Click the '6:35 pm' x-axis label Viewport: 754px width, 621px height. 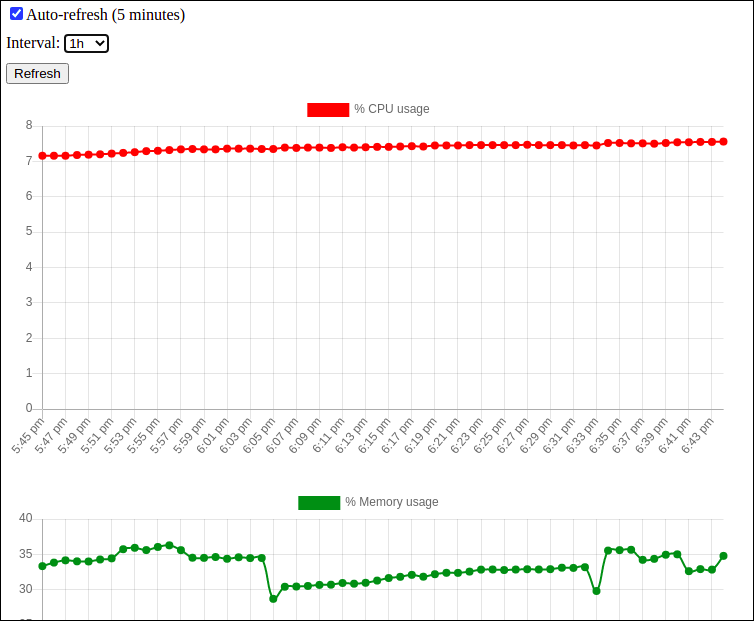click(x=605, y=436)
